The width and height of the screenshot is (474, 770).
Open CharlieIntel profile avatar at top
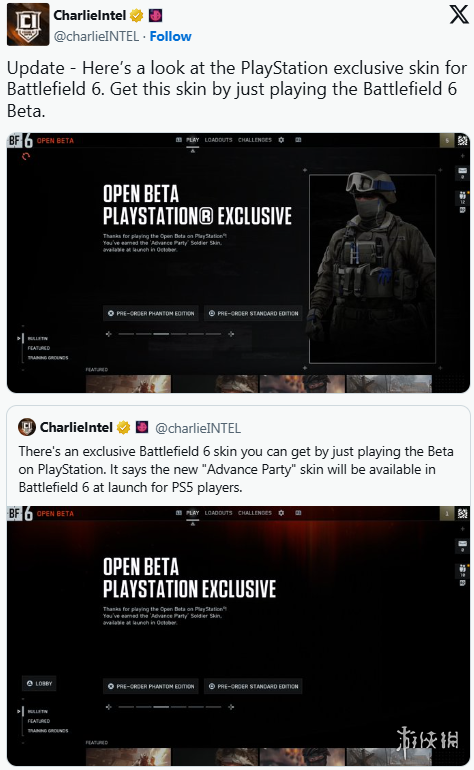(28, 24)
